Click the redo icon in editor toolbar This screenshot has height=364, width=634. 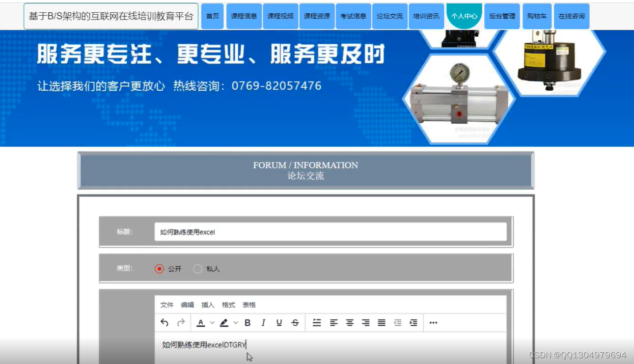(181, 323)
